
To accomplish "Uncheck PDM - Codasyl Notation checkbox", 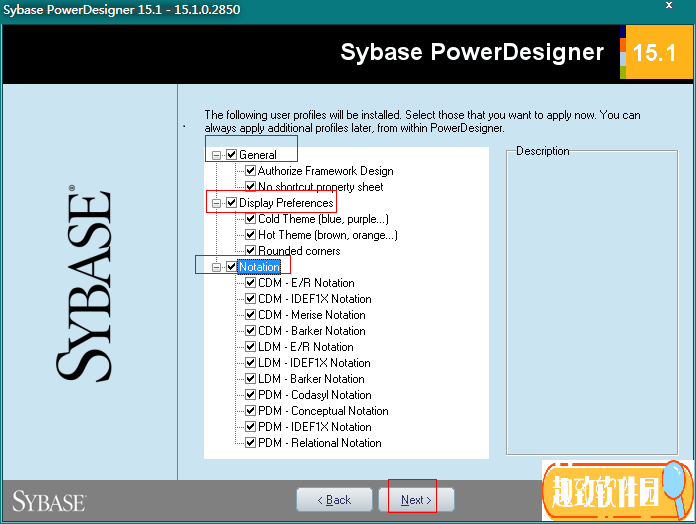I will pyautogui.click(x=250, y=394).
